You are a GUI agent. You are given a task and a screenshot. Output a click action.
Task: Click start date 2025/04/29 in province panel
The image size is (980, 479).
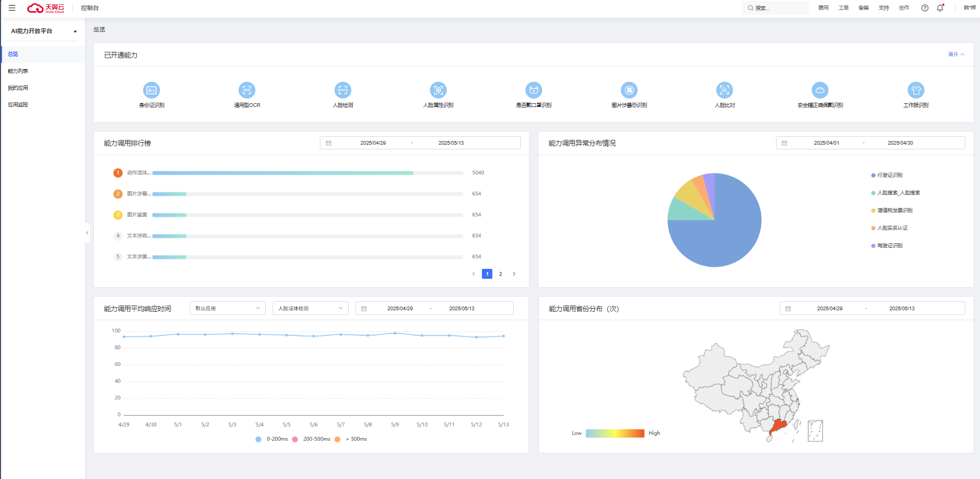tap(830, 309)
